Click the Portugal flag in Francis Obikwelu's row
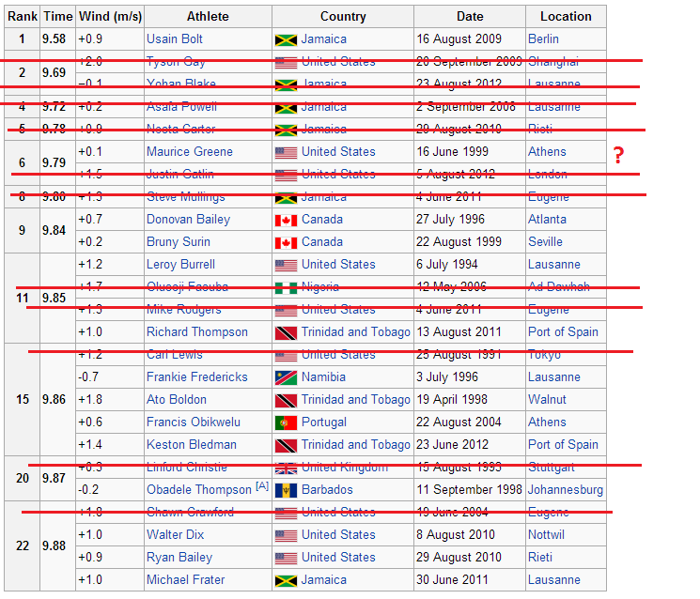 pos(286,422)
